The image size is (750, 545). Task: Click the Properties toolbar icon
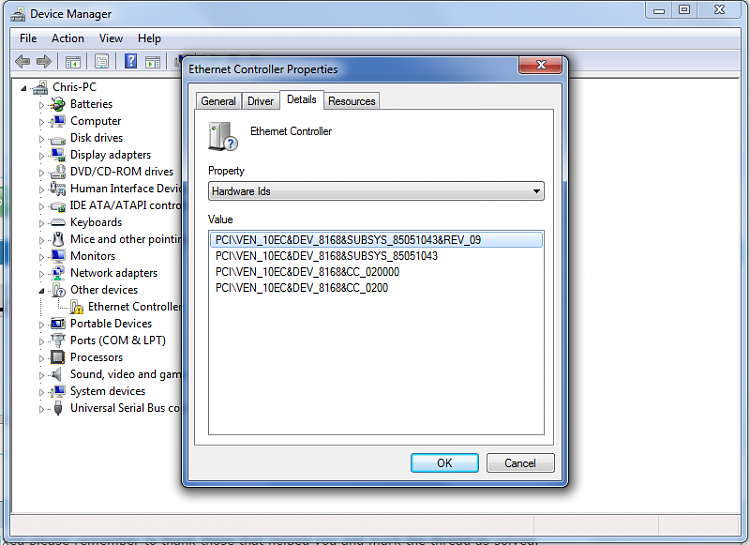[101, 61]
